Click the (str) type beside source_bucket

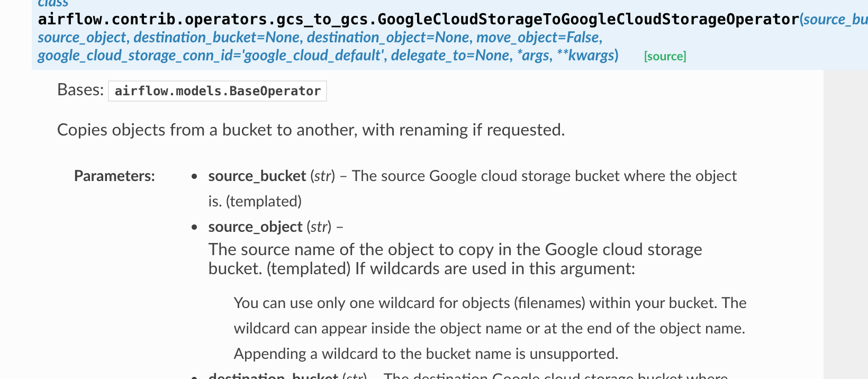(322, 176)
